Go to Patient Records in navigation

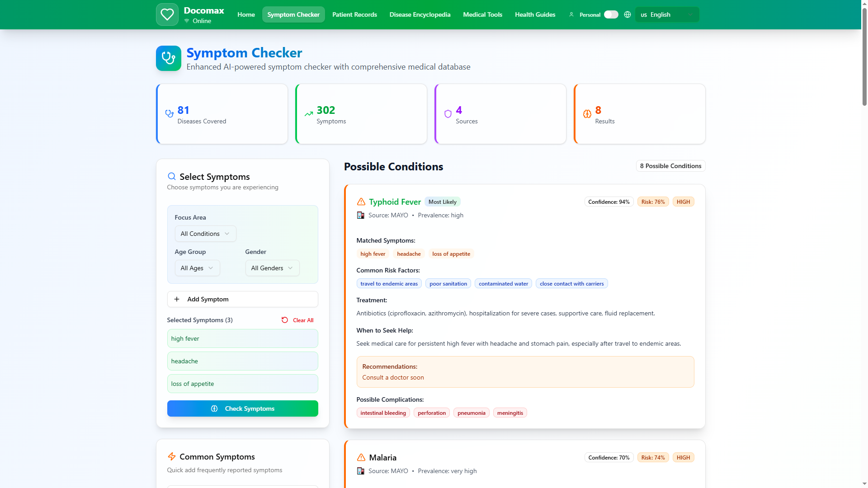[354, 14]
